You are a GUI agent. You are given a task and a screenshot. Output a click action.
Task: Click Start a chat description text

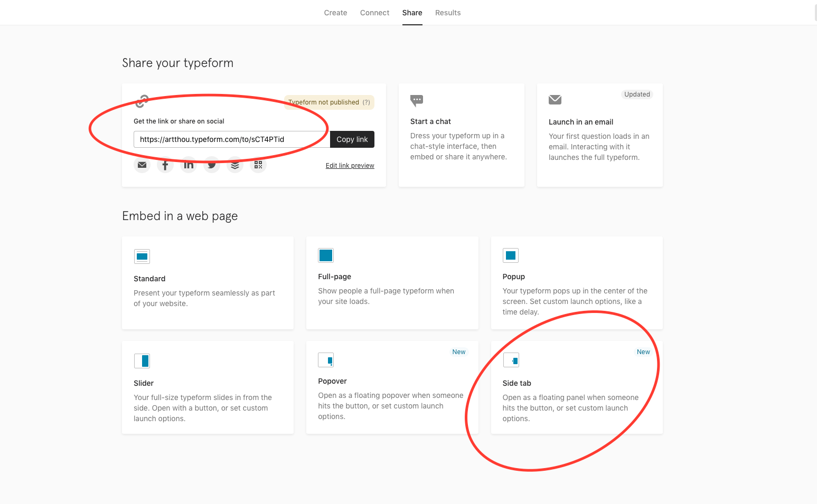click(x=458, y=146)
